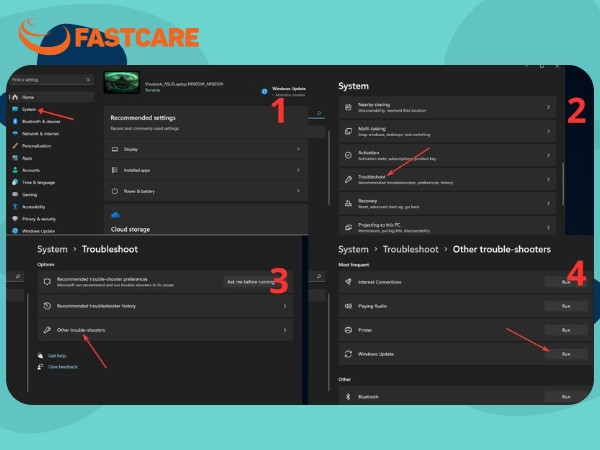
Task: Click the Cloud storage OneDrive icon
Action: [x=115, y=215]
